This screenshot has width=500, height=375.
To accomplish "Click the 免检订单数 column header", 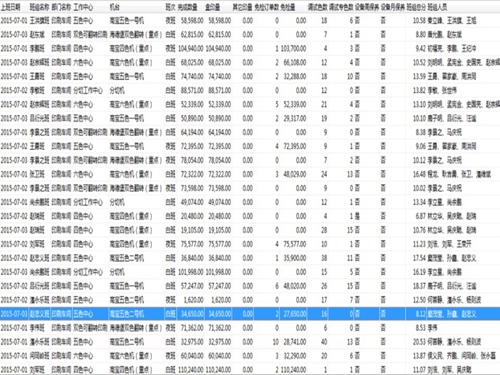I will click(x=267, y=7).
